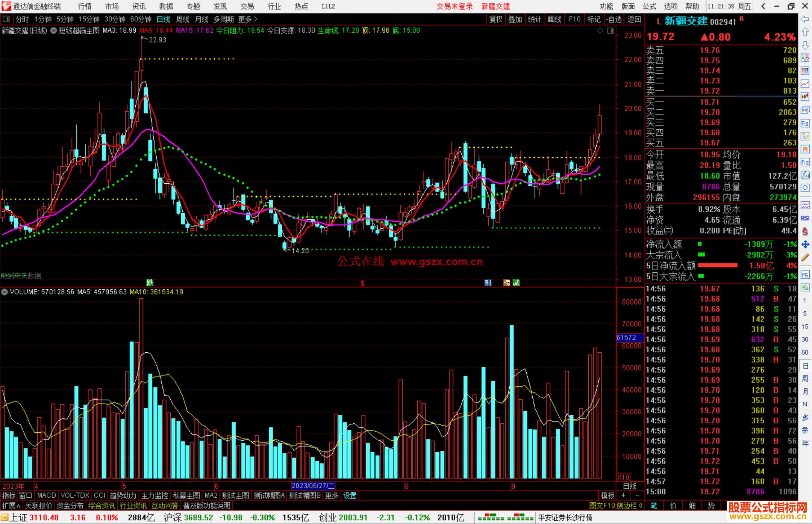Toggle panel layout square at top-left

(x=6, y=19)
